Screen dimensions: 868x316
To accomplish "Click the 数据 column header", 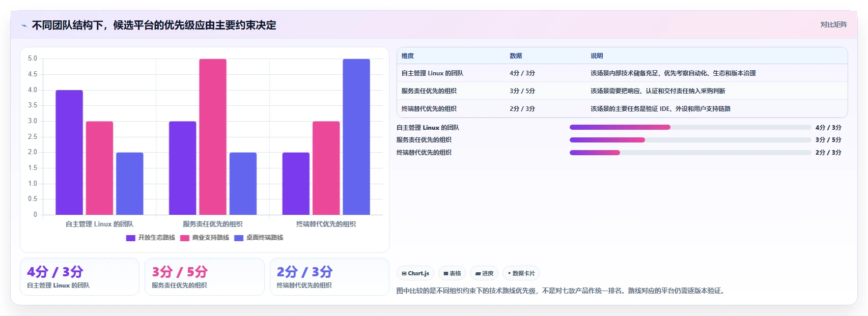I will point(516,56).
